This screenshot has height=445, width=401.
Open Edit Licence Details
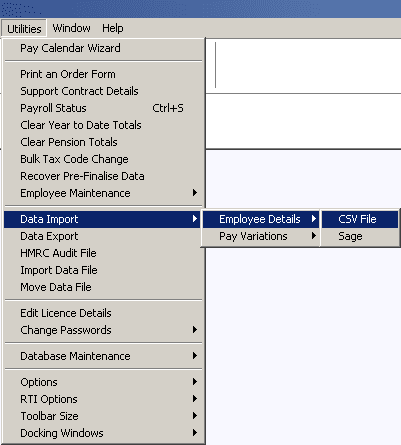103,313
